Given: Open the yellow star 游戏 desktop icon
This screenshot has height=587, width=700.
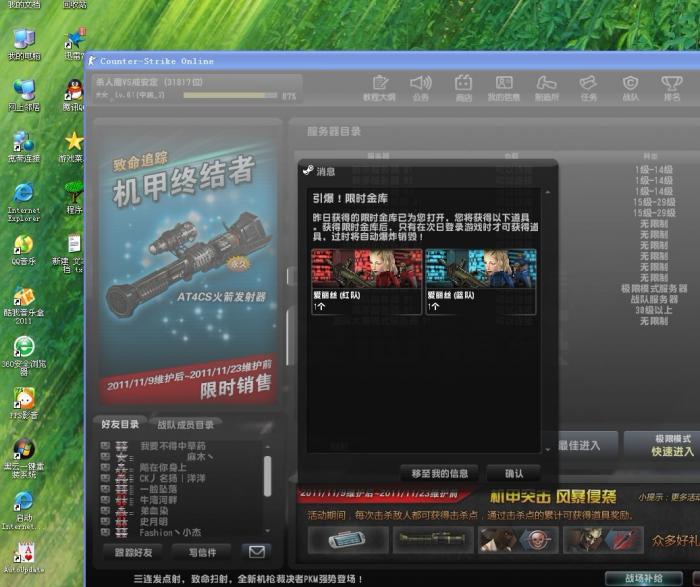Looking at the screenshot, I should [x=73, y=147].
